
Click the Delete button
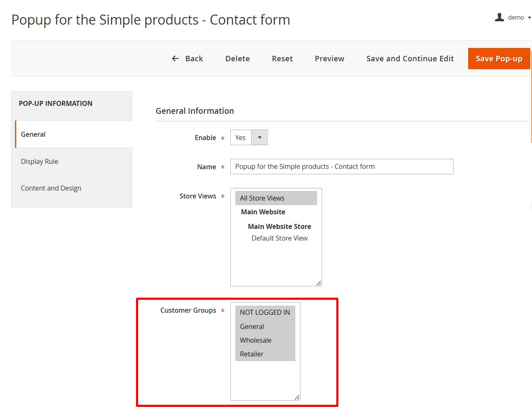[x=237, y=59]
